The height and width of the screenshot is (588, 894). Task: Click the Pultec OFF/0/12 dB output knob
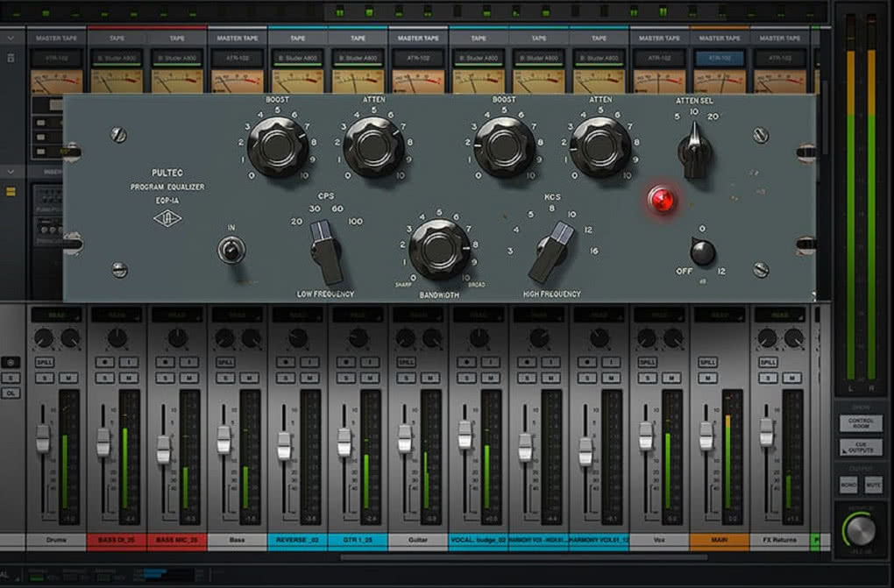(702, 251)
